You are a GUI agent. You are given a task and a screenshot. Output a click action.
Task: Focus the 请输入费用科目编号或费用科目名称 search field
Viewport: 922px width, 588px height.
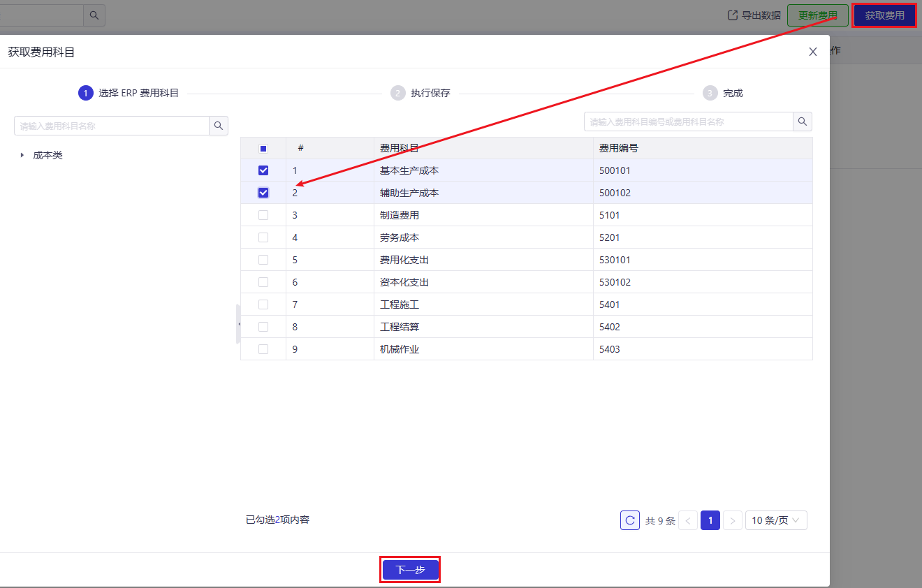click(x=689, y=122)
